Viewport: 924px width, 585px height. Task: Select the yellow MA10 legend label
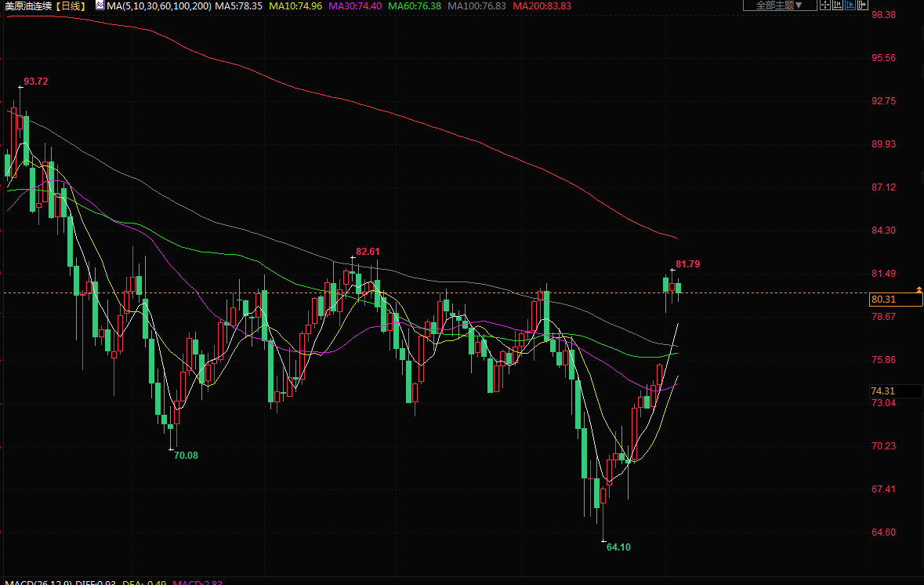295,5
